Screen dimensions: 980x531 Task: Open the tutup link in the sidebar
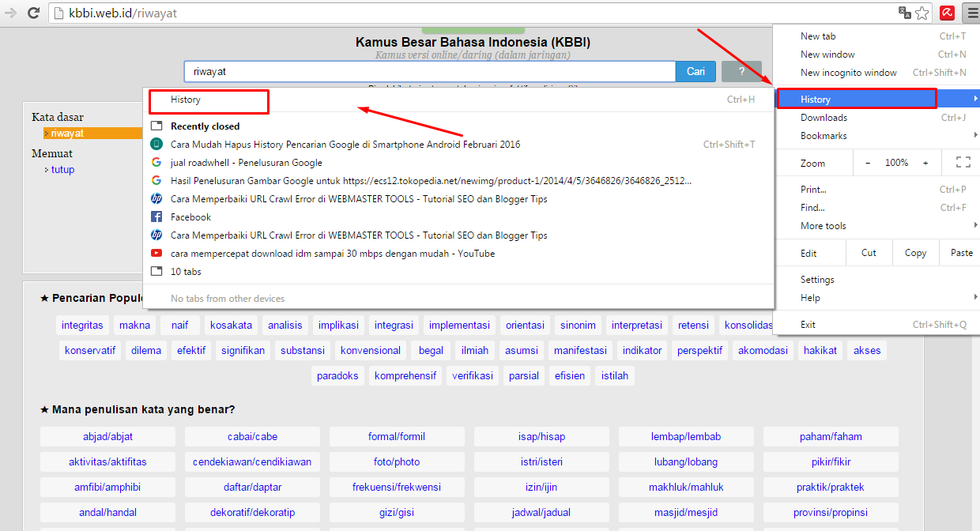click(x=63, y=169)
